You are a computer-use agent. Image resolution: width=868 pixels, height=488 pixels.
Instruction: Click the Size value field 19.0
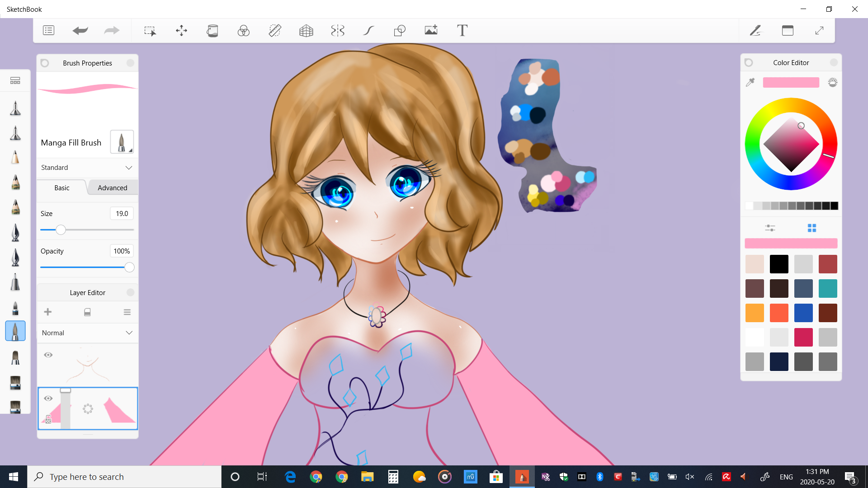122,213
